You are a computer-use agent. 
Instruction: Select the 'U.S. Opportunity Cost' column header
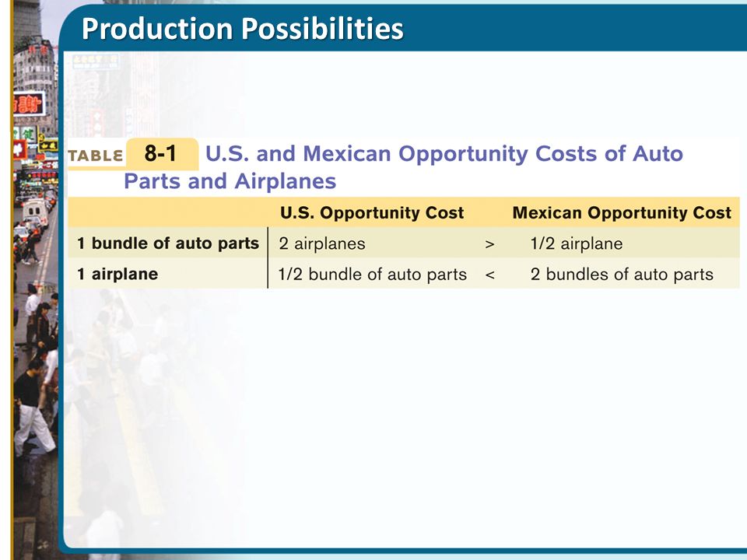[x=372, y=212]
